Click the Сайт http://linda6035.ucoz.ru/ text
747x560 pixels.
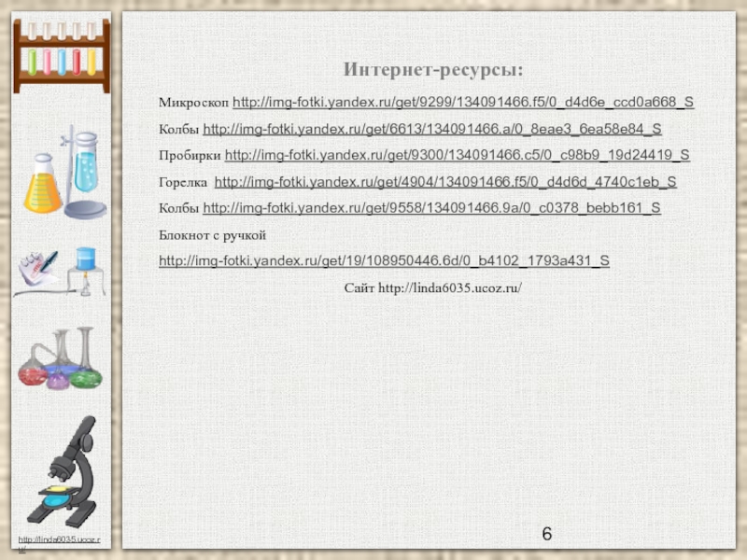pyautogui.click(x=432, y=288)
